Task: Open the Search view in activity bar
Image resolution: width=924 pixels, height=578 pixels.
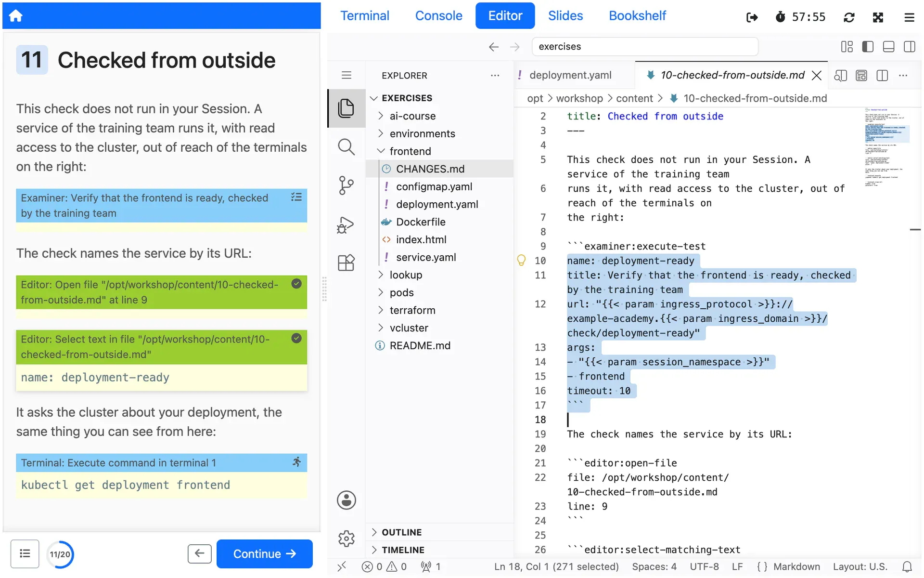Action: tap(346, 147)
